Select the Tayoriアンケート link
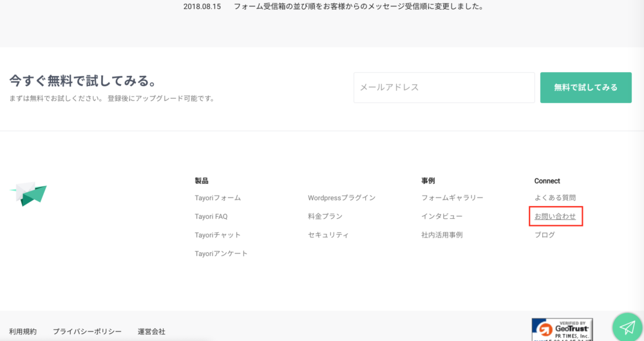Viewport: 644px width, 341px height. tap(221, 253)
